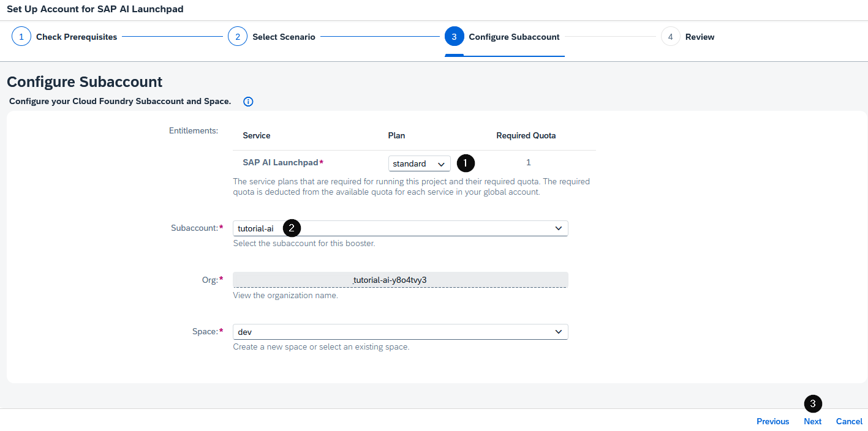Click "Select the subaccount for this booster" hint
The image size is (868, 431).
(x=304, y=243)
